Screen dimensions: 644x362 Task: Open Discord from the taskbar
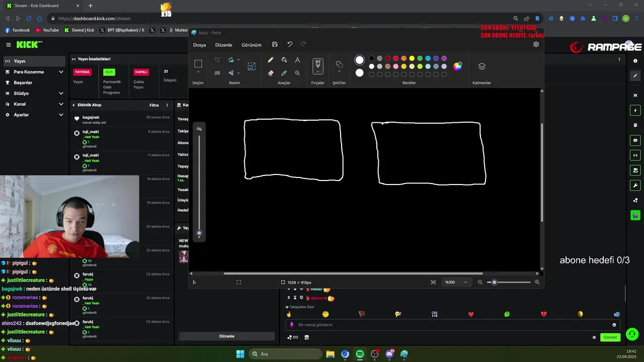point(389,354)
